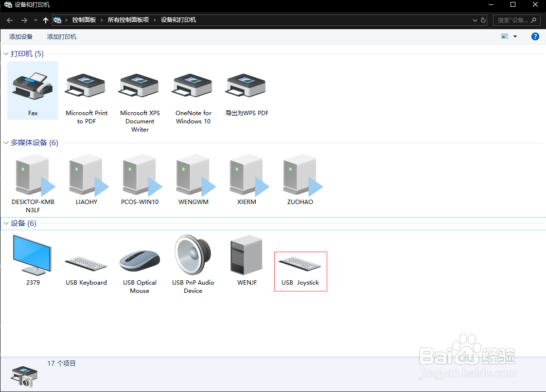Select the WENJF computer device
Image resolution: width=546 pixels, height=392 pixels.
pos(247,260)
